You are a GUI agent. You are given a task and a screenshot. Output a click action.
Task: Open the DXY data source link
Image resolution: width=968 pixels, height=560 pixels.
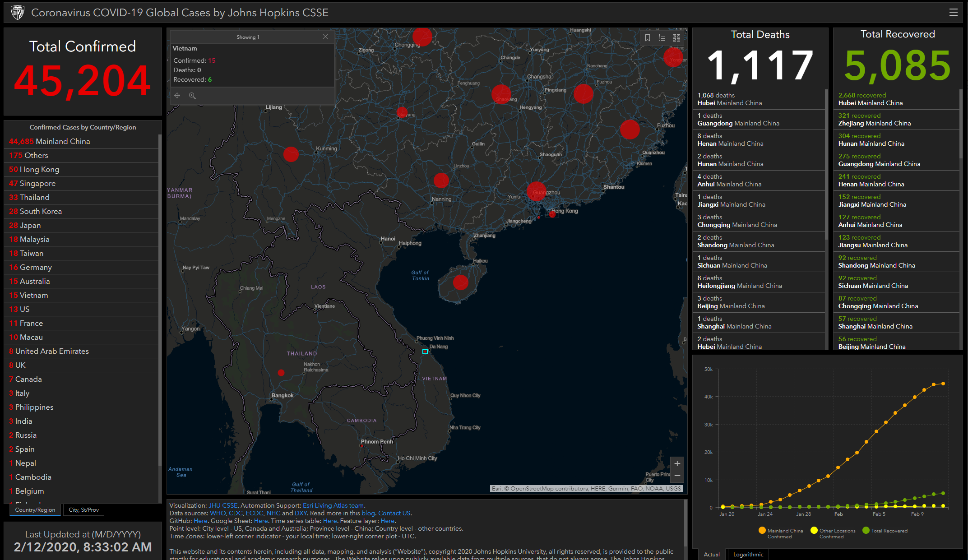click(301, 513)
